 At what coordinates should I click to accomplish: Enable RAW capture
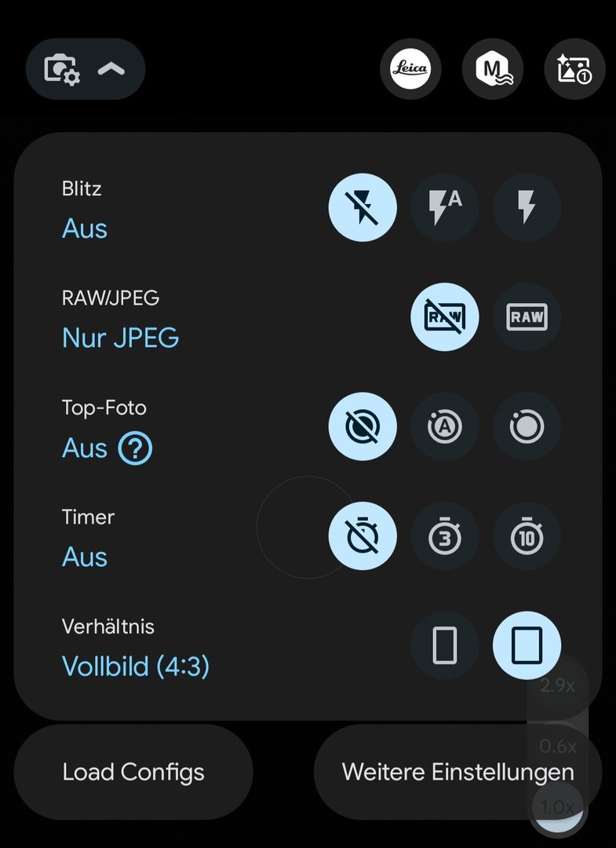tap(527, 317)
